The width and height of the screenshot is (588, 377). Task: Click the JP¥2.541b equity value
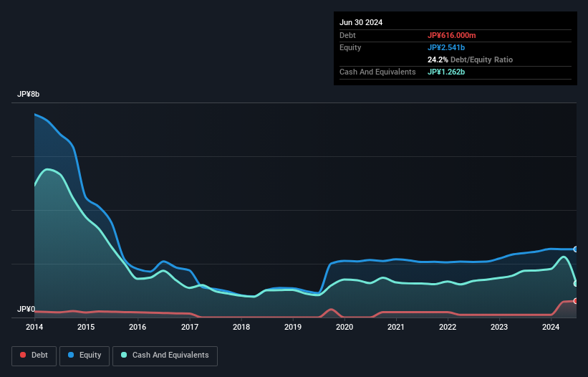446,47
